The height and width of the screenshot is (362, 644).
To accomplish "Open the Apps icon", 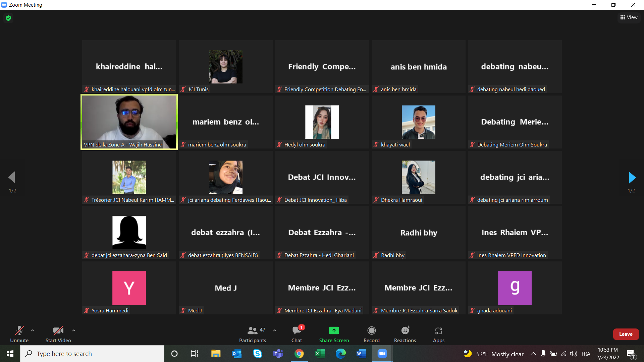I will [438, 331].
